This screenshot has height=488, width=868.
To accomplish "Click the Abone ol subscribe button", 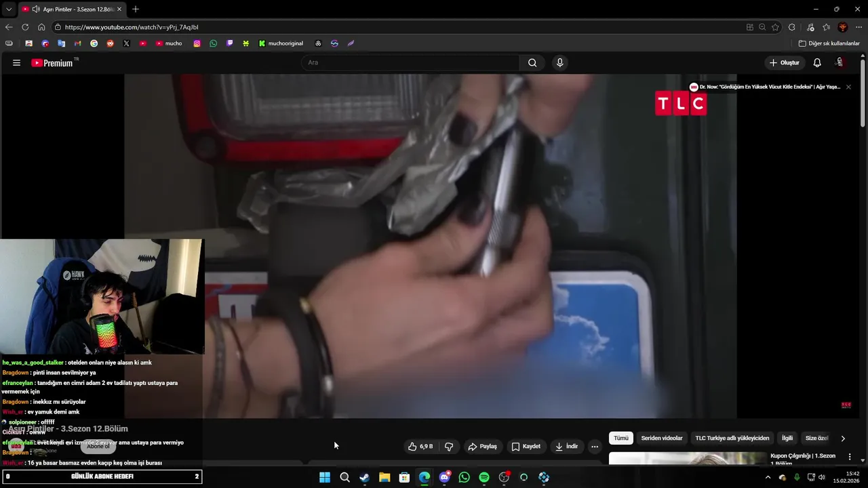I will [x=98, y=446].
